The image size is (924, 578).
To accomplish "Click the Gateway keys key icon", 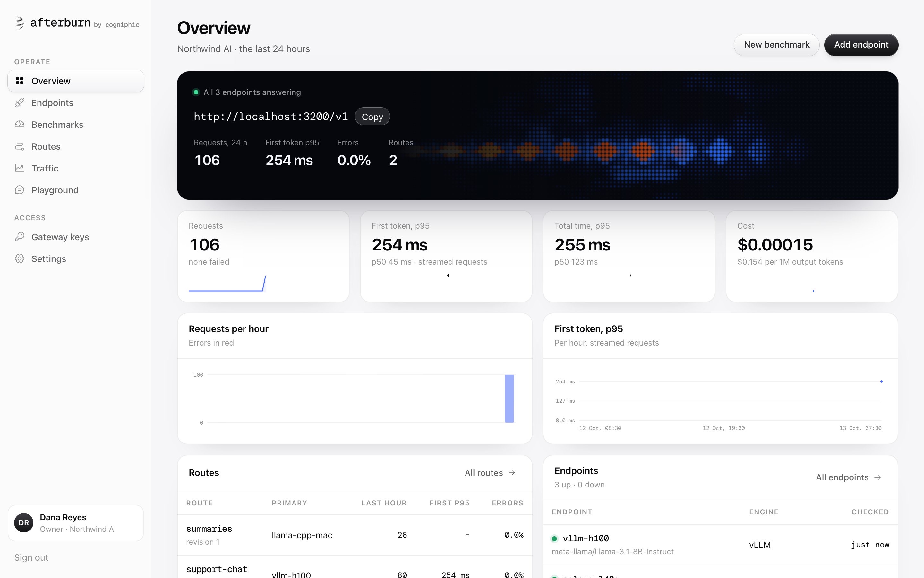I will 20,237.
